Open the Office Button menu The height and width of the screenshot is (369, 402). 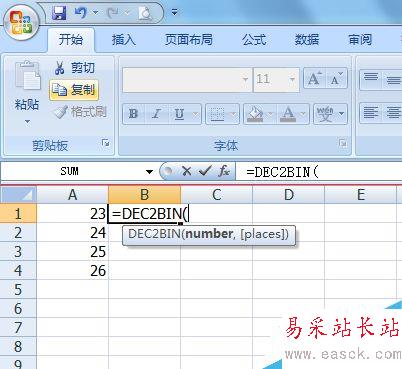click(21, 23)
